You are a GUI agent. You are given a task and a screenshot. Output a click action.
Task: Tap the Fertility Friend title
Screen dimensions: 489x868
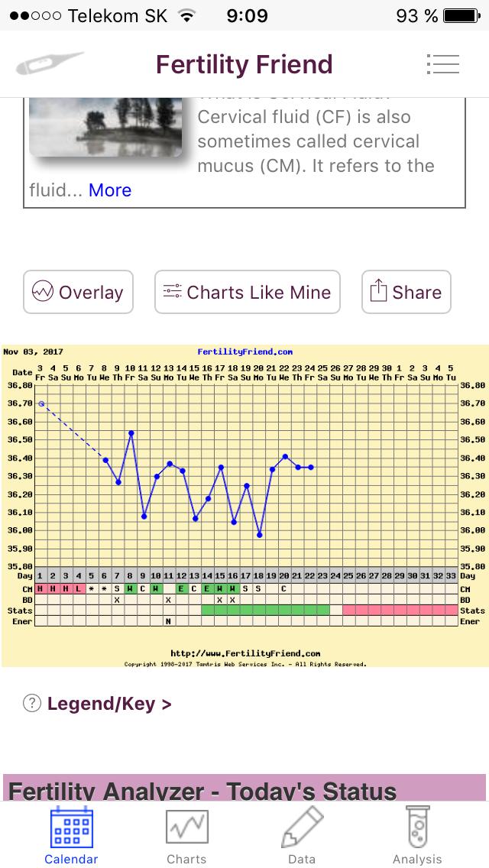tap(244, 64)
